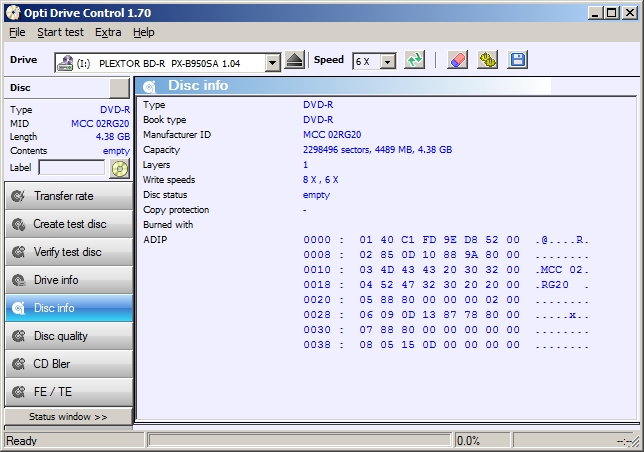Go to Transfer rate test
This screenshot has width=644, height=452.
pos(69,196)
